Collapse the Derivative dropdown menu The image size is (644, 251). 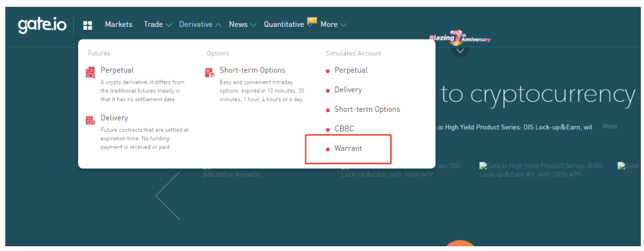pos(200,25)
